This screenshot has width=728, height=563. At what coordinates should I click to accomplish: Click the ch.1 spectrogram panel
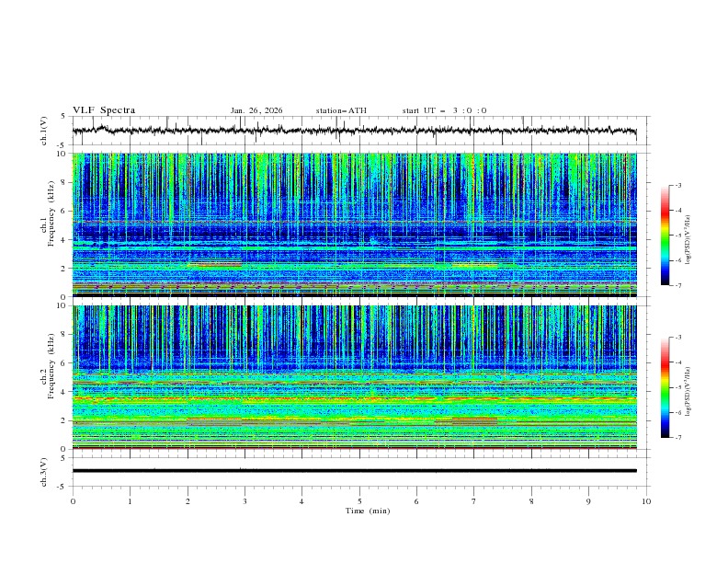(355, 224)
